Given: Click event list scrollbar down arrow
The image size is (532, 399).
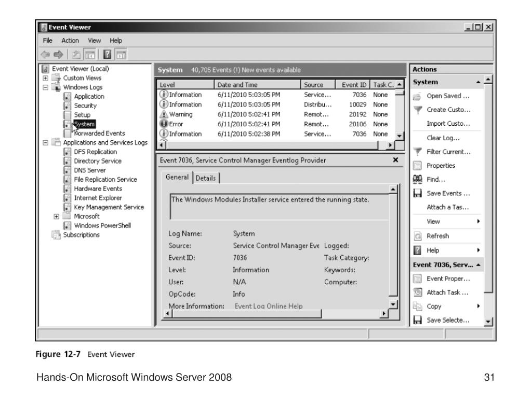Looking at the screenshot, I should [400, 136].
